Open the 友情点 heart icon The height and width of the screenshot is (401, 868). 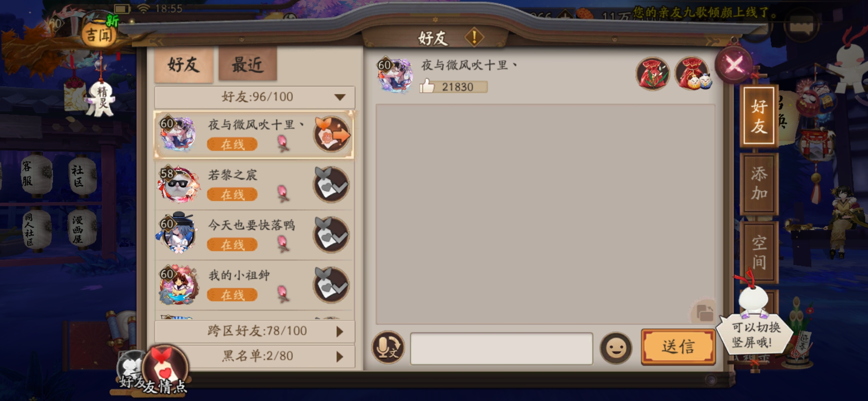pyautogui.click(x=165, y=368)
